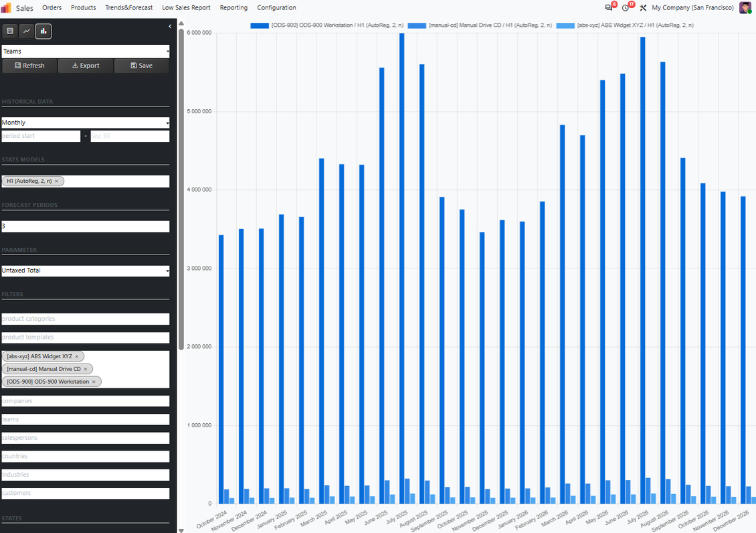
Task: Click the period end date field
Action: pos(130,136)
